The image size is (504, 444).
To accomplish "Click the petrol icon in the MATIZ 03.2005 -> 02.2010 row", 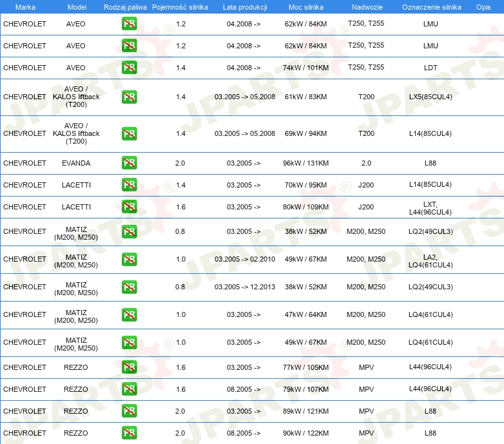I will click(x=129, y=259).
